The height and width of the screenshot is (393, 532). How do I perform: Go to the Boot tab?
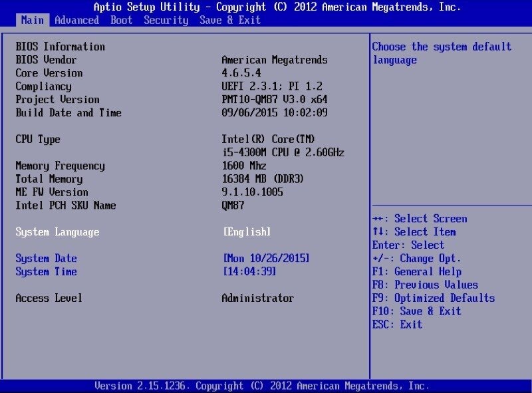coord(122,20)
